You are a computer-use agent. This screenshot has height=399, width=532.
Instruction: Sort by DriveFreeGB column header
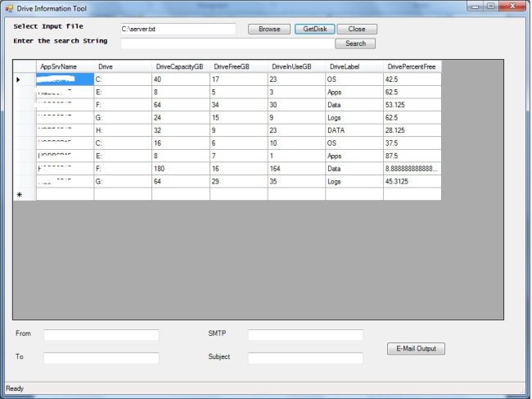tap(239, 66)
